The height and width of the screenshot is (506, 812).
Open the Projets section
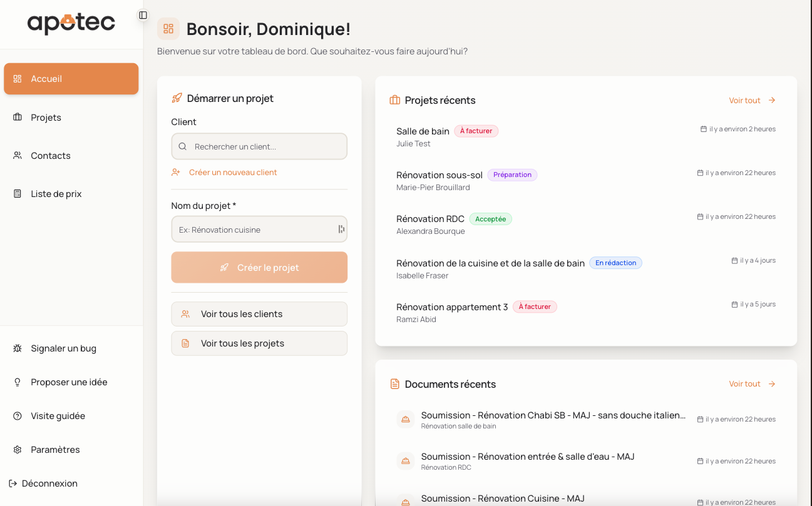pos(71,118)
